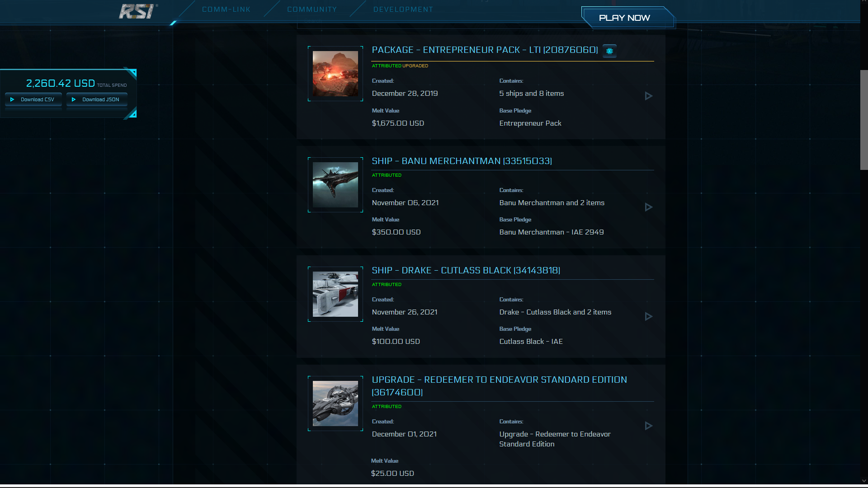Download pledge data as CSV
The image size is (868, 488).
tap(33, 99)
